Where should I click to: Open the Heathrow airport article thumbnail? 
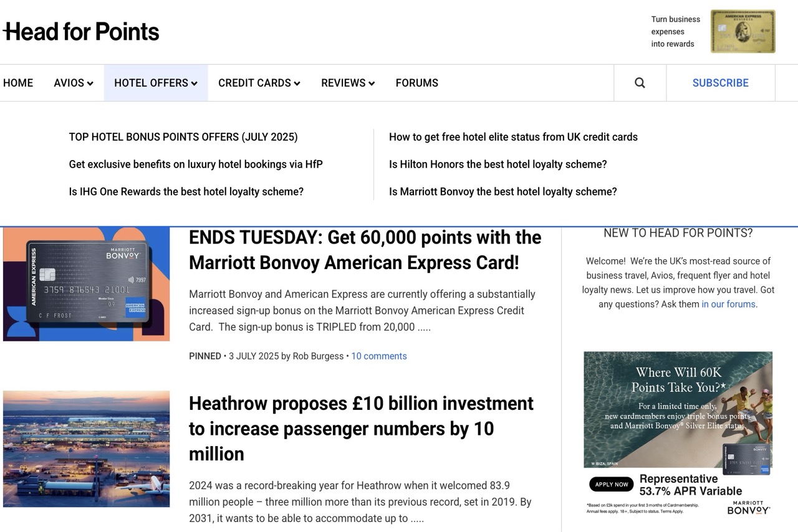click(x=86, y=449)
